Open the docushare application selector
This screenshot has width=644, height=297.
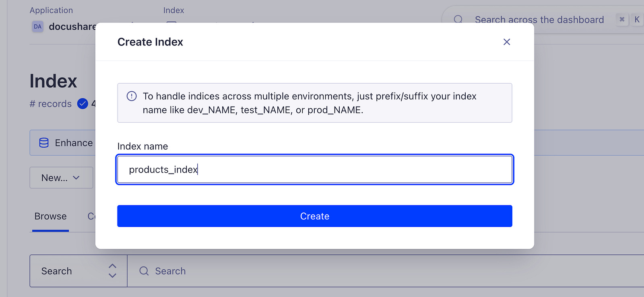[72, 27]
